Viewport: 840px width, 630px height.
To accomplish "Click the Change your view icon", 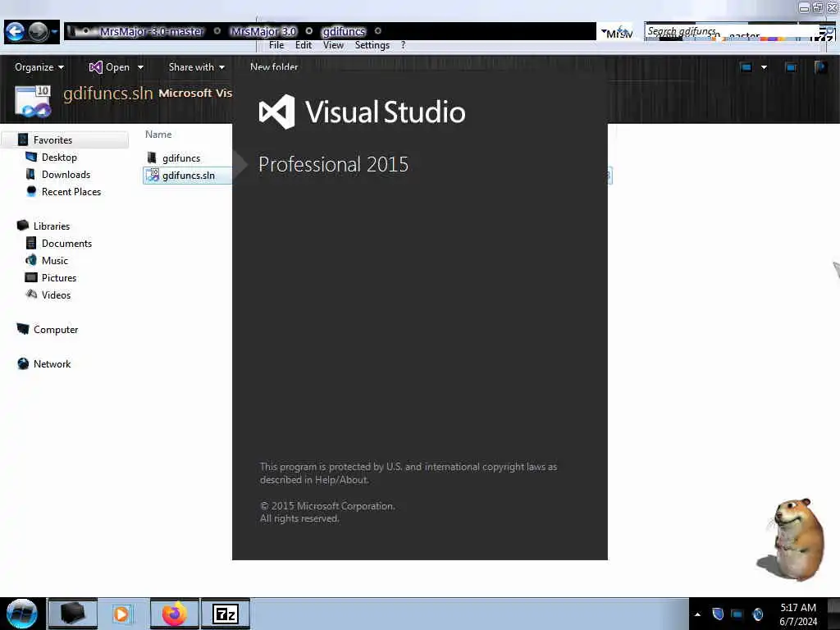I will tap(746, 67).
